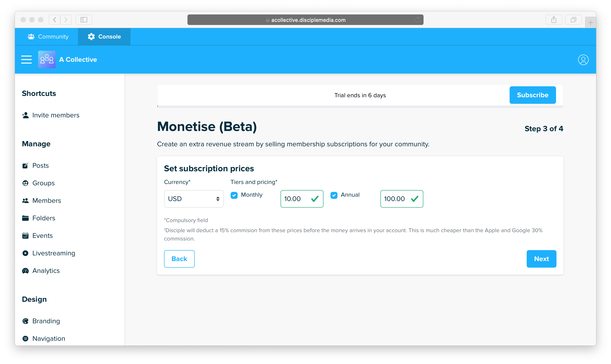This screenshot has height=364, width=611.
Task: Click the Community people icon in top bar
Action: 31,37
